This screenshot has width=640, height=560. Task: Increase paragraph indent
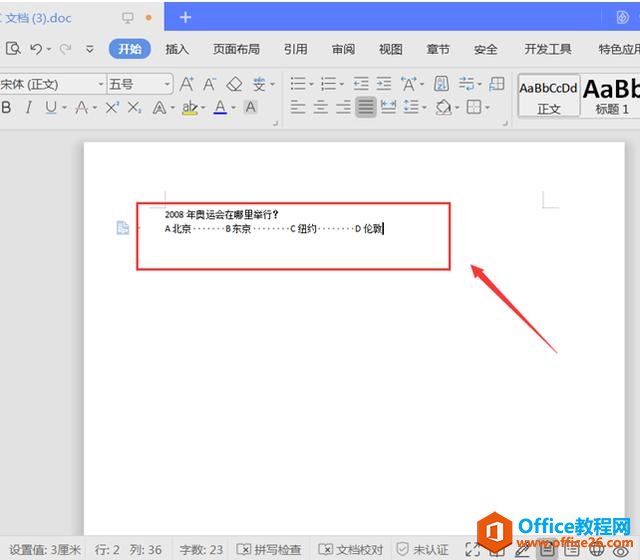(x=384, y=84)
